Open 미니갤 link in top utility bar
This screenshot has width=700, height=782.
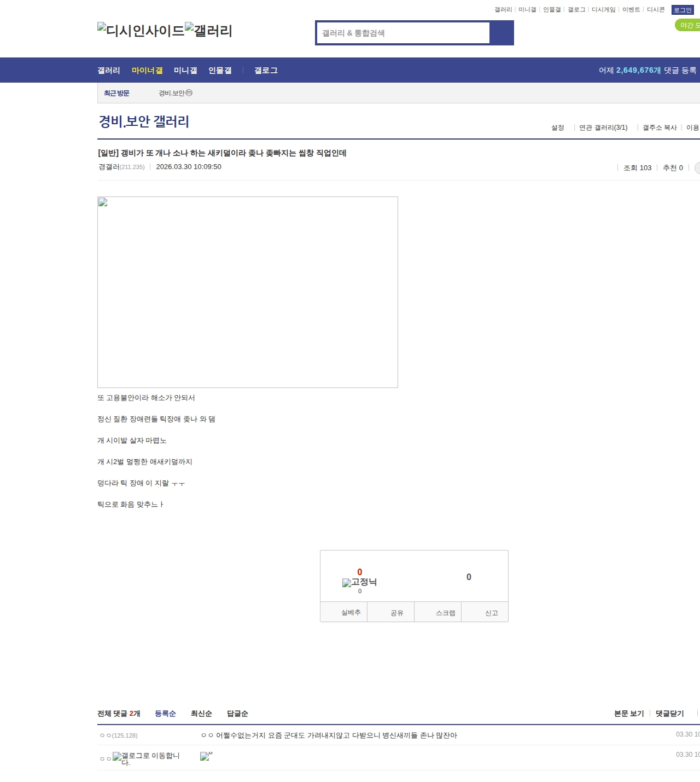pos(527,10)
